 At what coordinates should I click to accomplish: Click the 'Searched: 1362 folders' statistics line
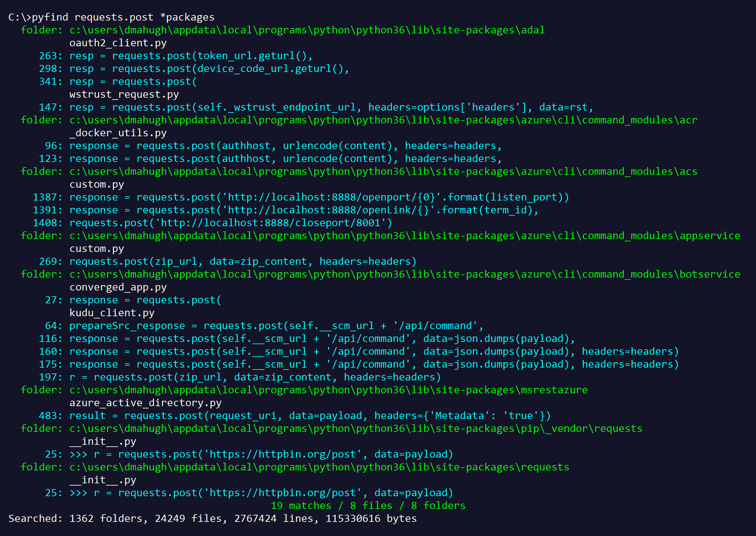212,519
